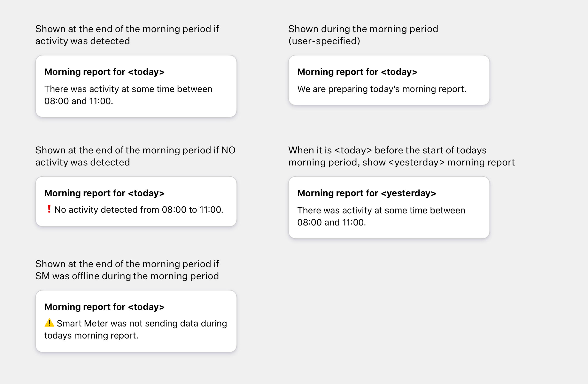Click the caption mentioning NO activity was detected
588x384 pixels.
135,156
